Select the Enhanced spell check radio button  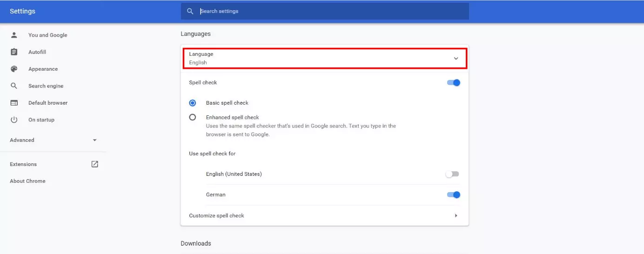193,117
